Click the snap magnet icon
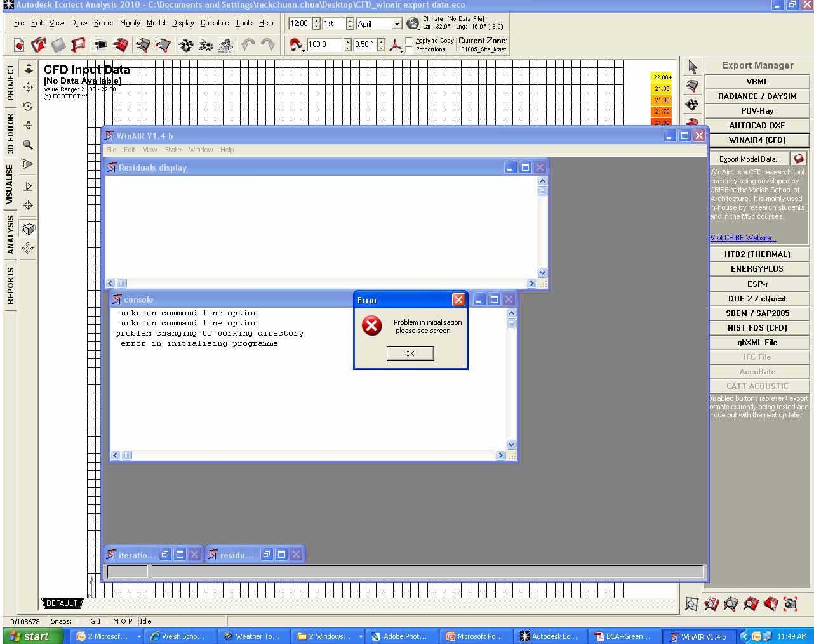This screenshot has width=814, height=644. 296,45
